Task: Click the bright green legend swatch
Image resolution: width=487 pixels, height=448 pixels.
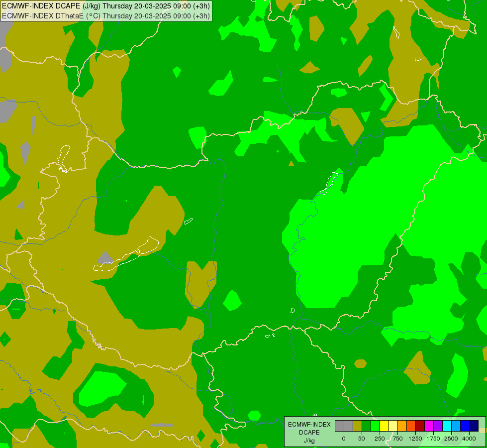Action: (x=376, y=426)
